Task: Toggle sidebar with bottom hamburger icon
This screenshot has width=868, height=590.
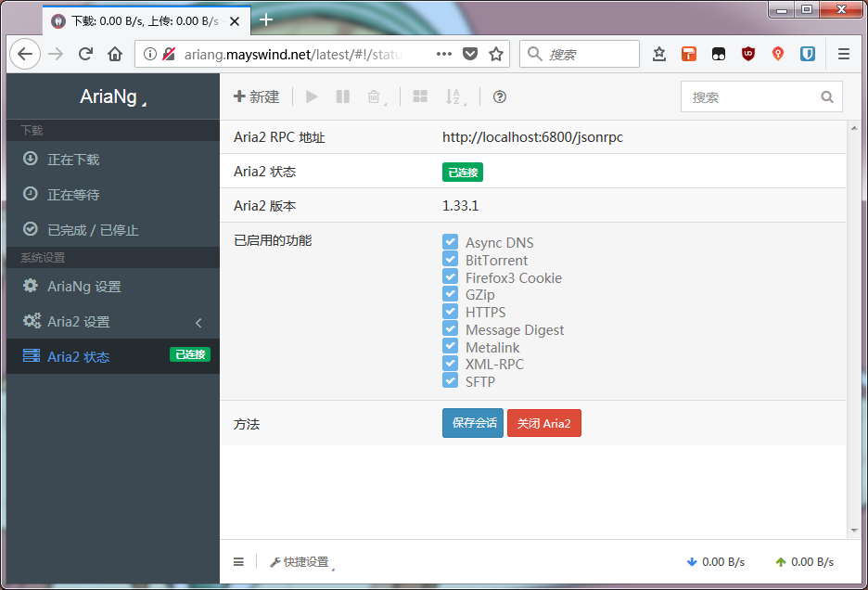Action: click(238, 562)
